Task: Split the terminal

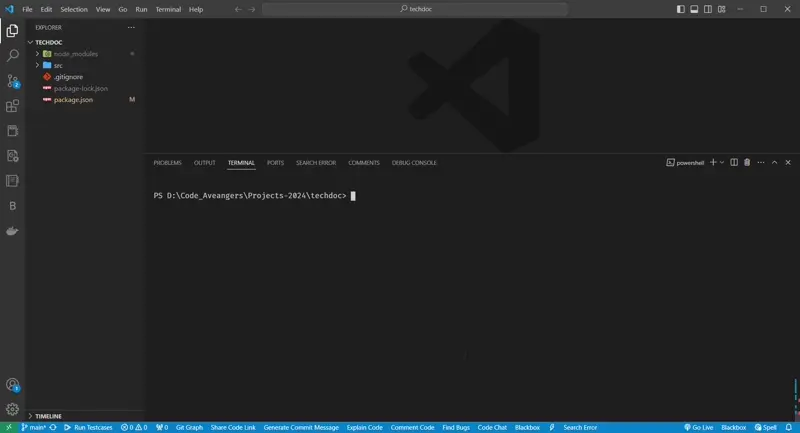Action: (734, 162)
